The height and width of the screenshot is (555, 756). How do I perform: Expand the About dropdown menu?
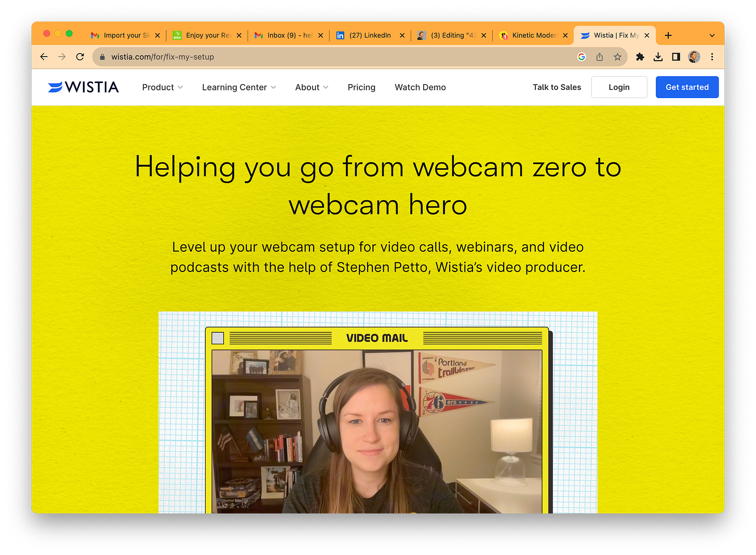pos(312,87)
